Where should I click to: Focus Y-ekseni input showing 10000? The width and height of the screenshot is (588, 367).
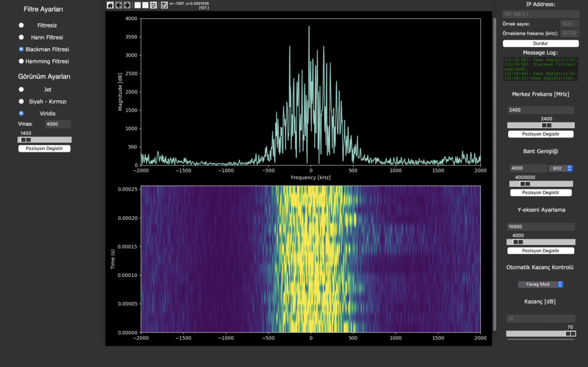point(541,227)
